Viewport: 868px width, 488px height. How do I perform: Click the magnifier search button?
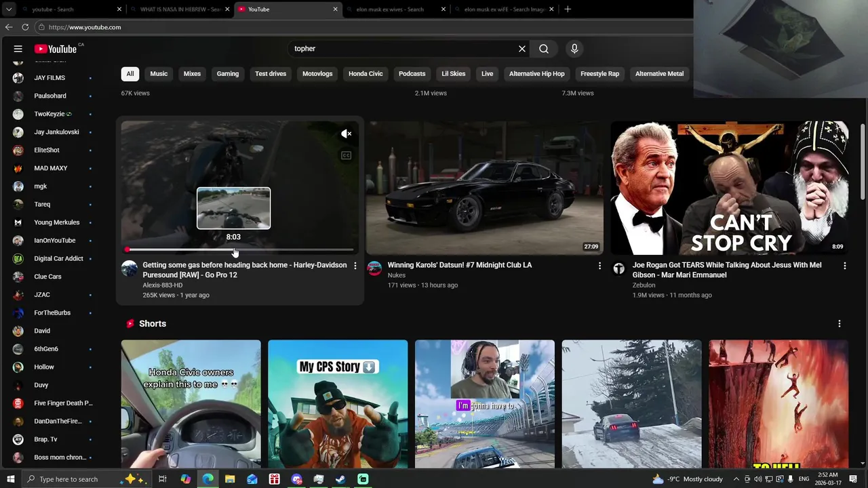click(x=544, y=49)
